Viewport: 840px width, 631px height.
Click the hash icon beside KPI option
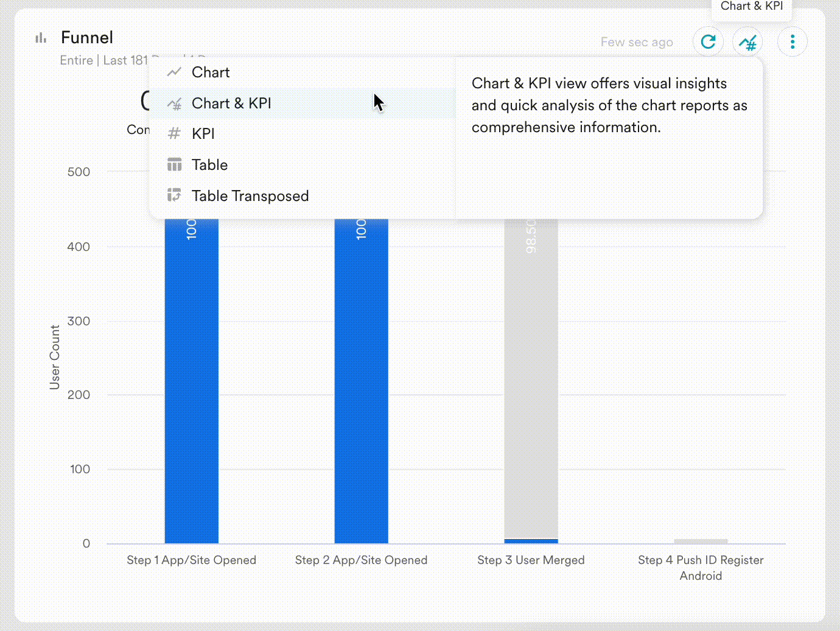pos(174,133)
